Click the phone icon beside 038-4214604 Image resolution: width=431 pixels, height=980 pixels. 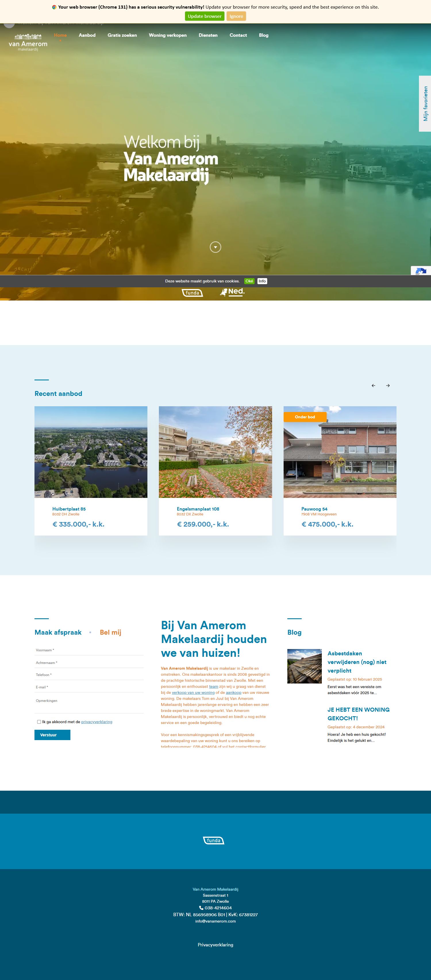[x=201, y=908]
